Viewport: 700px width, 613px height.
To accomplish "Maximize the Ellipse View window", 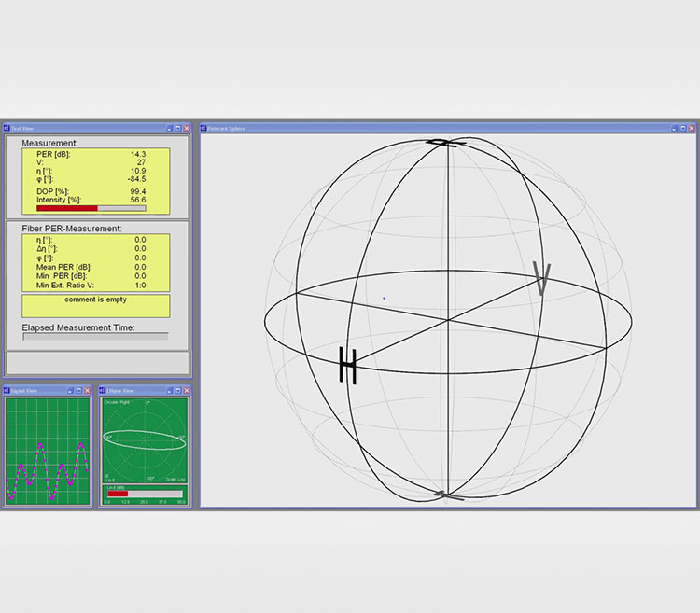I will pyautogui.click(x=177, y=390).
